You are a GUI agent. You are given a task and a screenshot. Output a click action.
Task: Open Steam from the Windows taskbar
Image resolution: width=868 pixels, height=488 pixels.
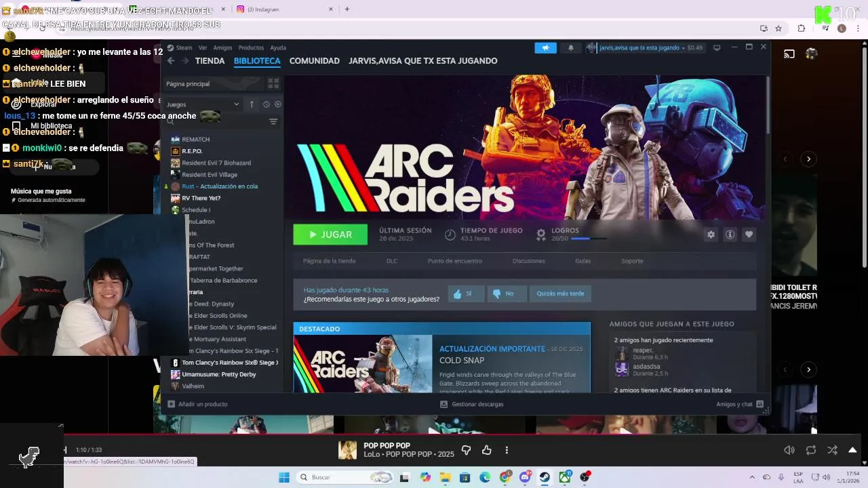545,477
